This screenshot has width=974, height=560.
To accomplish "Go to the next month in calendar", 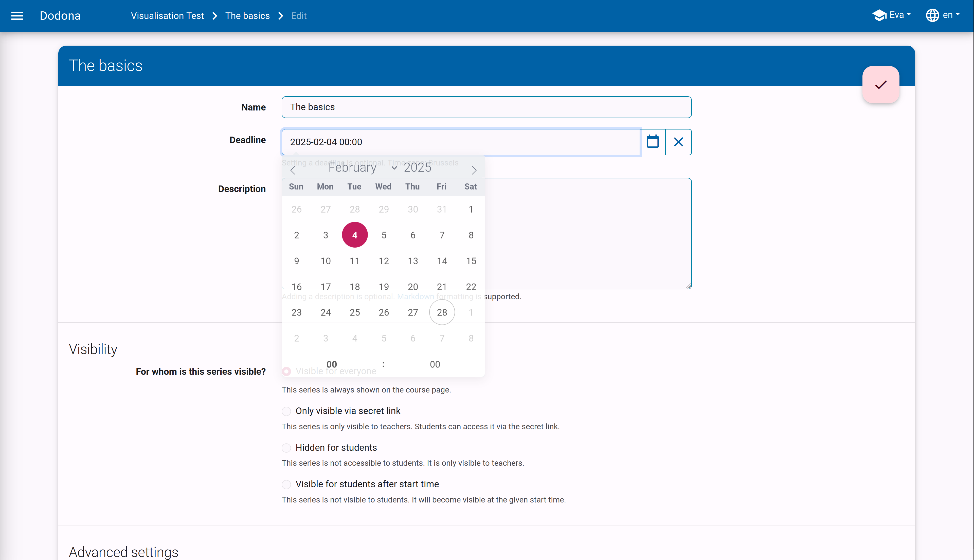I will coord(474,170).
